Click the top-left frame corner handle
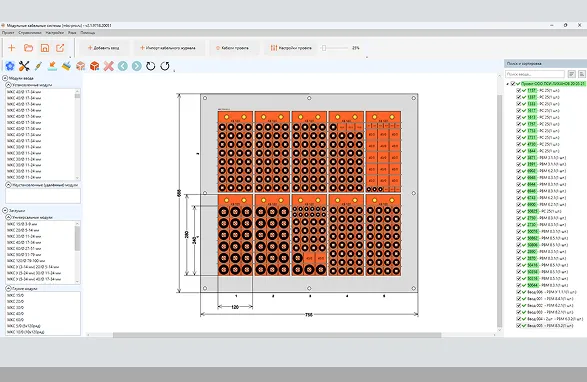This screenshot has height=382, width=587. point(205,98)
